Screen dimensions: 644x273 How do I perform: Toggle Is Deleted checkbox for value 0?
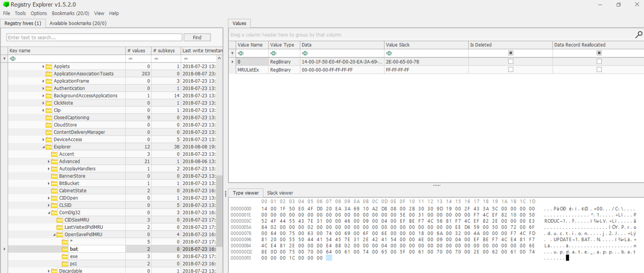pyautogui.click(x=511, y=61)
